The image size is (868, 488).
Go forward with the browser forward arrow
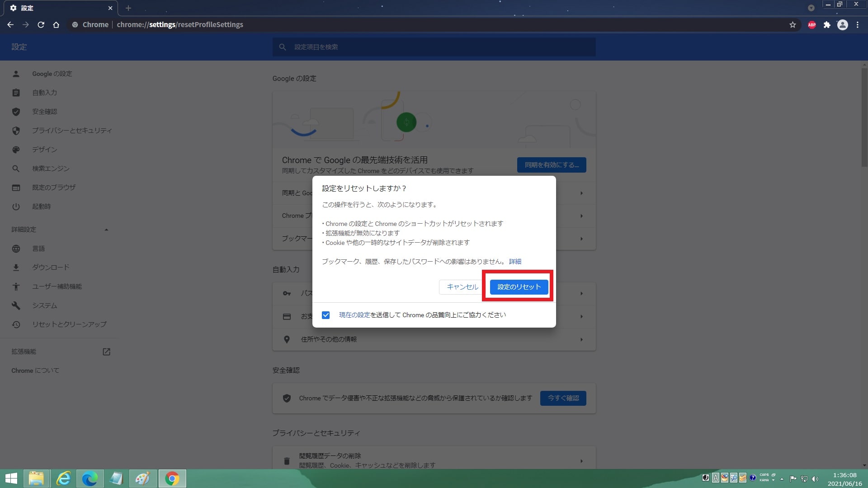[26, 25]
